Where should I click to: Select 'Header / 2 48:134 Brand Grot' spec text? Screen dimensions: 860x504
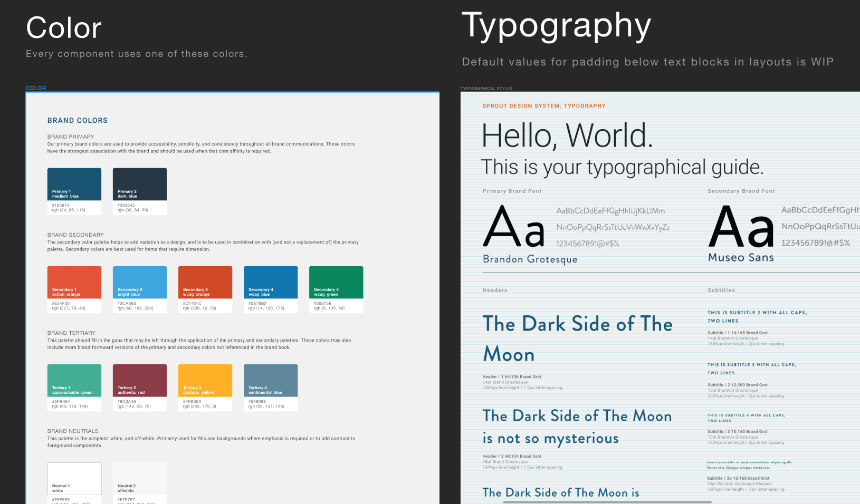coord(512,456)
